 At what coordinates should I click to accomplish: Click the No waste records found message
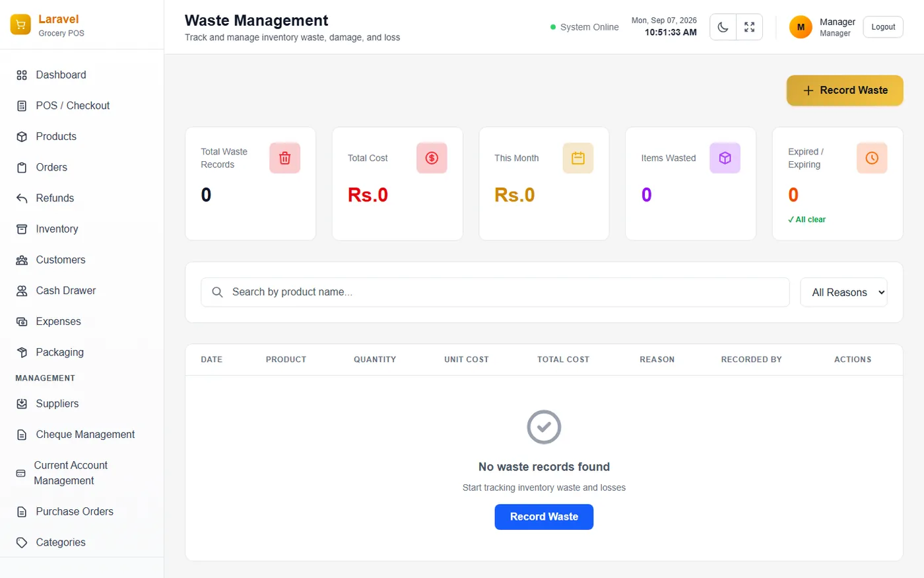(x=544, y=467)
